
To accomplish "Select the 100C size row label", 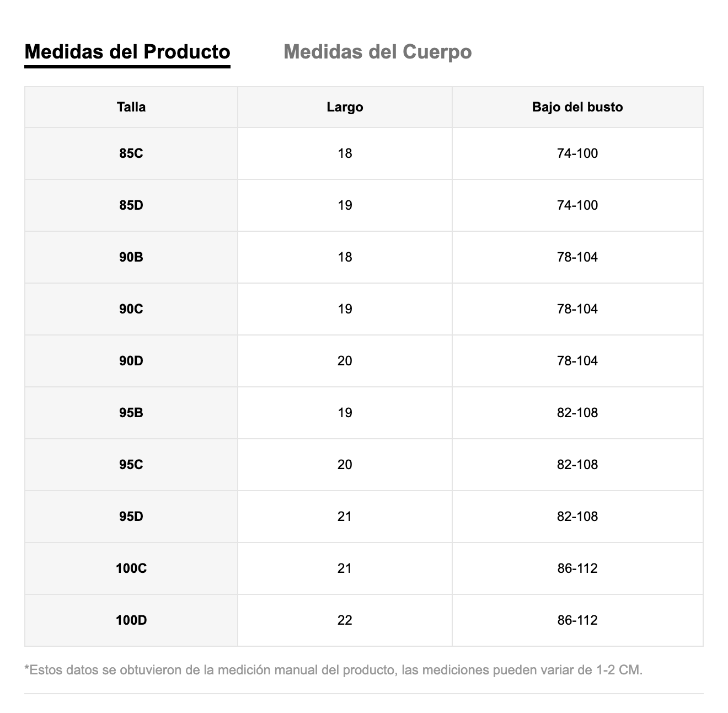I will point(131,568).
